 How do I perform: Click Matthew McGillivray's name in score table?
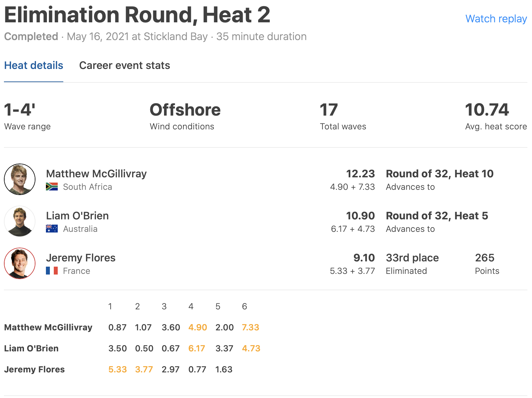click(x=48, y=327)
